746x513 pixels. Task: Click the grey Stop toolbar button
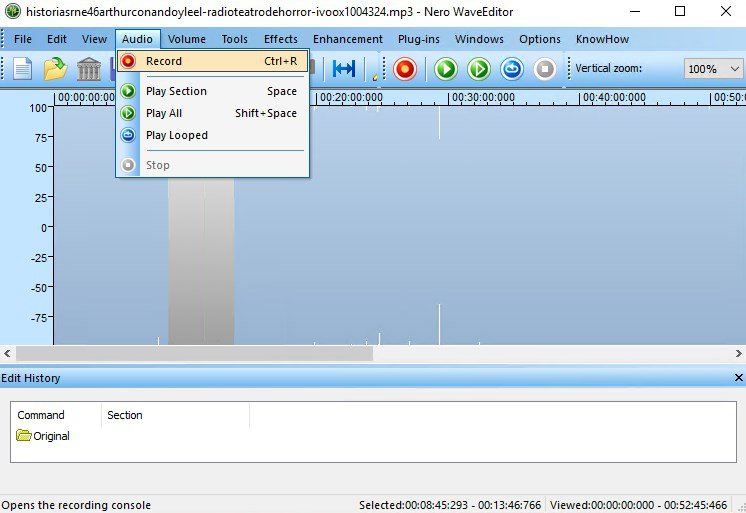[x=545, y=69]
